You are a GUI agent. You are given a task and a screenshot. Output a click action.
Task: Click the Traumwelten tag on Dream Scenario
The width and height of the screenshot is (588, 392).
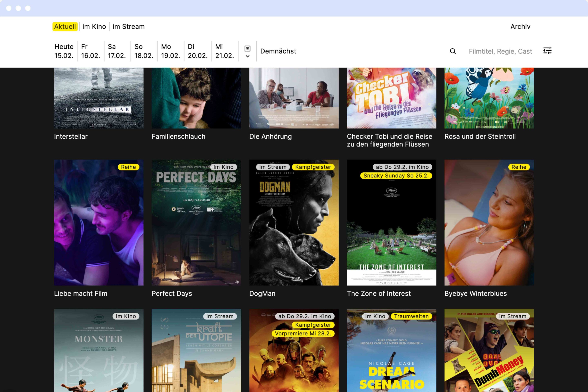411,316
